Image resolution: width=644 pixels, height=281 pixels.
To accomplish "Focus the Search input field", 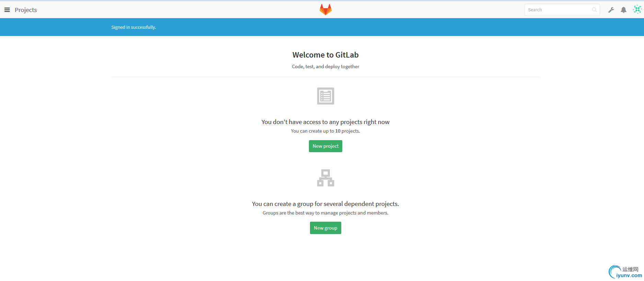I will pos(562,10).
